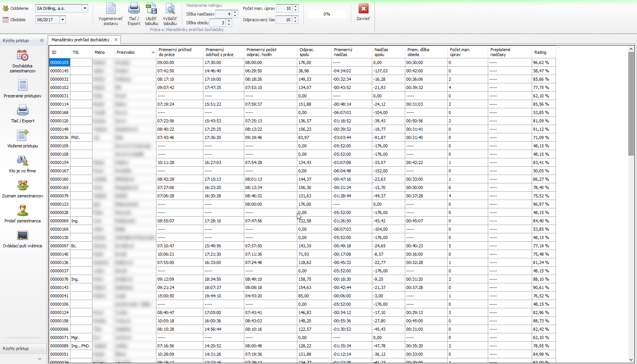Click the red Zavrieť button
Viewport: 637px width, 364px height.
pyautogui.click(x=363, y=12)
